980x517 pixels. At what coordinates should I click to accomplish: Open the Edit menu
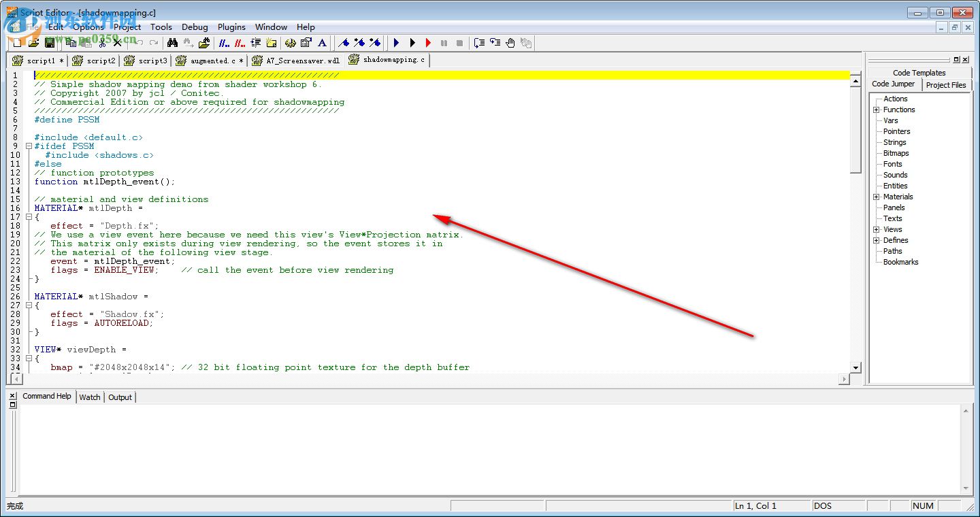(x=56, y=27)
